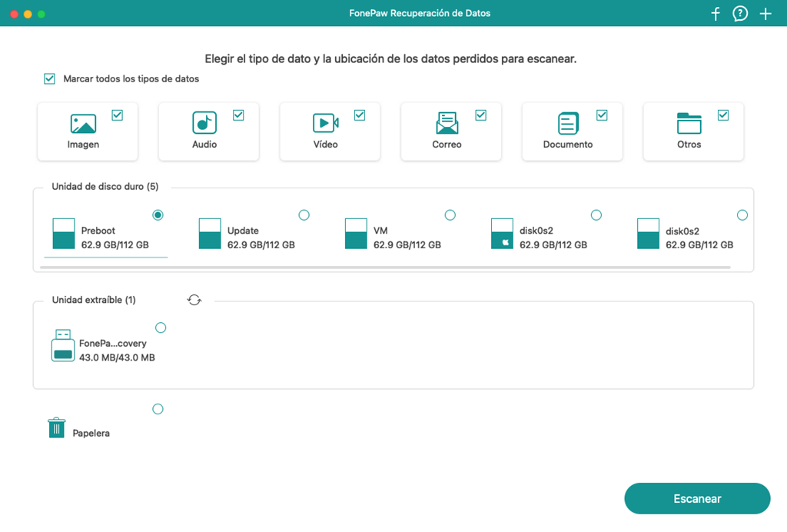The image size is (787, 532).
Task: Click the Escanear button
Action: click(x=696, y=498)
